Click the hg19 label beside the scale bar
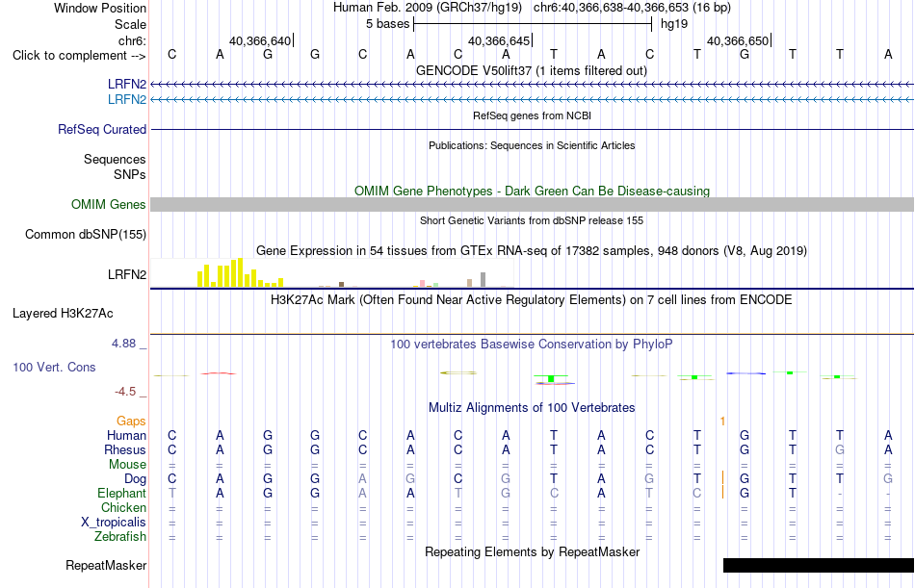Viewport: 915px width, 588px height. tap(674, 24)
